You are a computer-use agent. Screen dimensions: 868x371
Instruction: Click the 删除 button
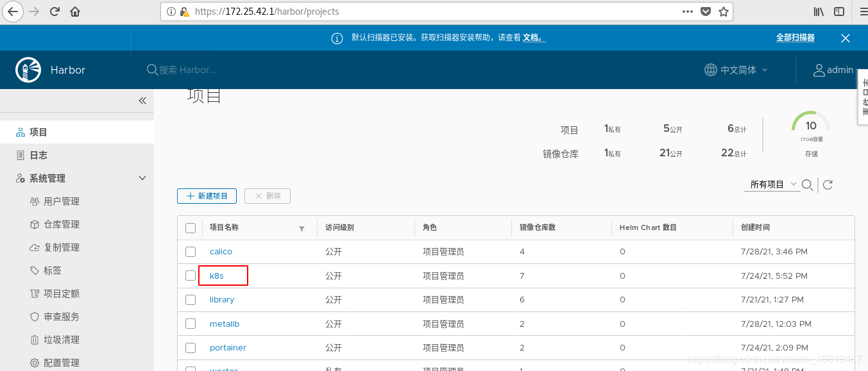[x=268, y=196]
